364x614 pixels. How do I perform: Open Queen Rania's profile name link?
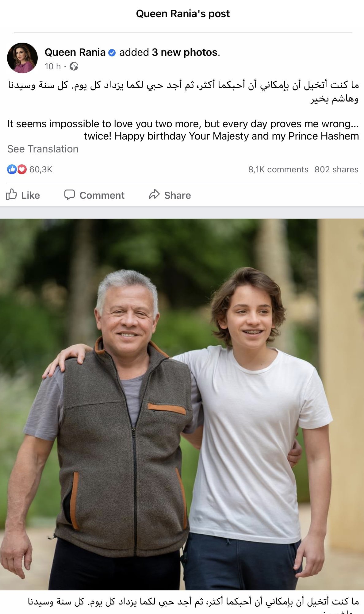click(75, 52)
